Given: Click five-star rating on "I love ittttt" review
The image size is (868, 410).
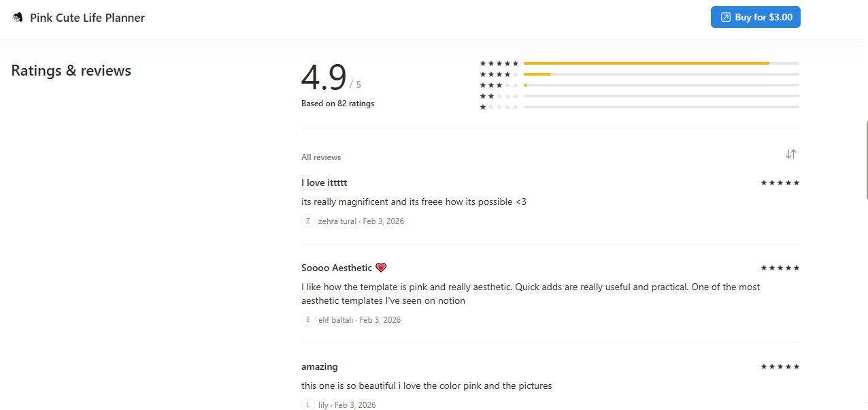Looking at the screenshot, I should coord(780,183).
